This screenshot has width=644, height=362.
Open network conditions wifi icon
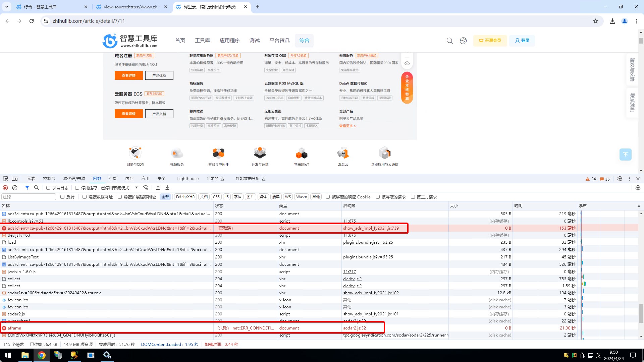pos(146,188)
